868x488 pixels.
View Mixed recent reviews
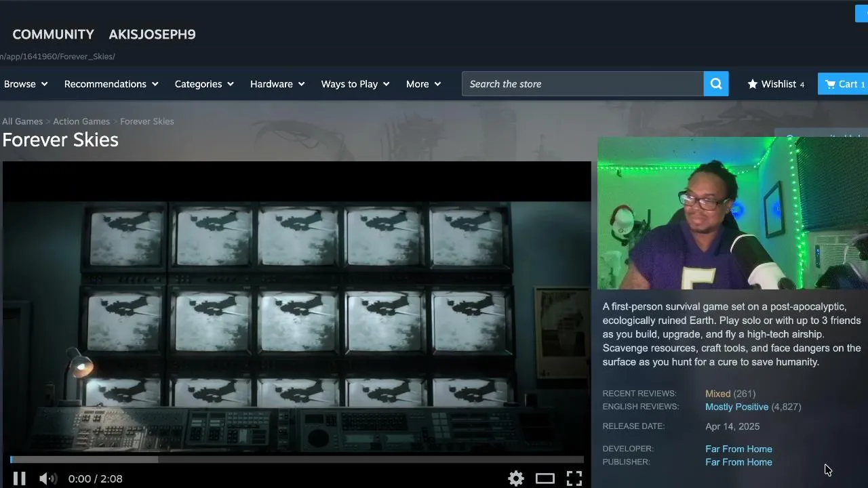[717, 394]
